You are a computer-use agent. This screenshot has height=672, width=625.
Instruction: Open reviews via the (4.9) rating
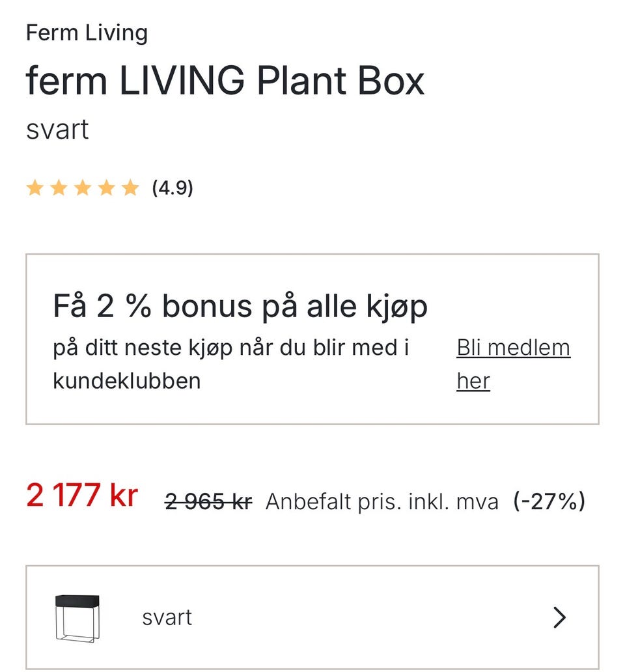tap(173, 189)
